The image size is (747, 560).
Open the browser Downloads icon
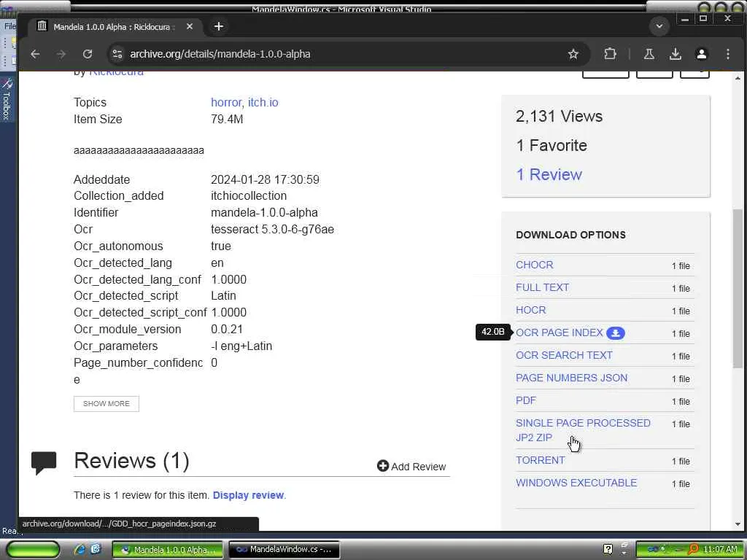click(x=675, y=54)
